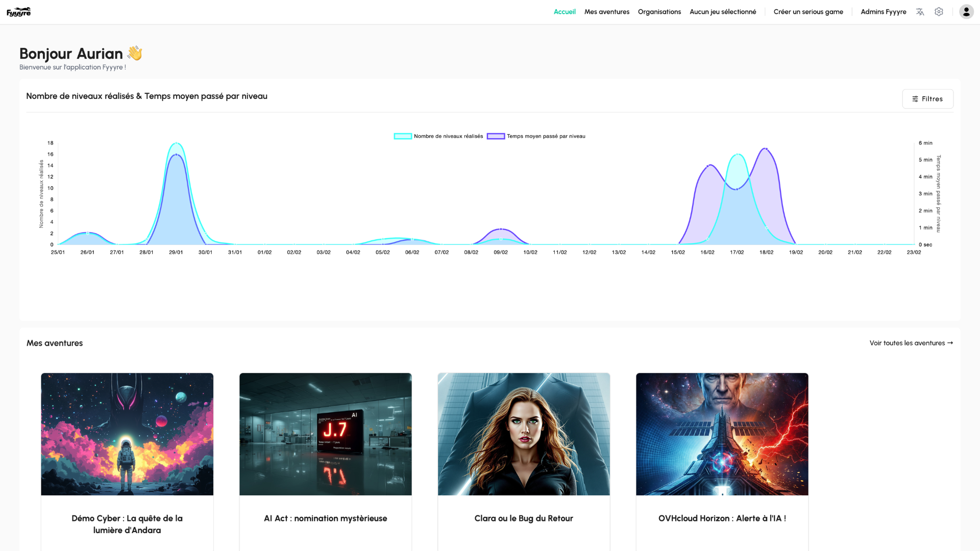Open the language translation icon
This screenshot has height=551, width=980.
point(920,12)
